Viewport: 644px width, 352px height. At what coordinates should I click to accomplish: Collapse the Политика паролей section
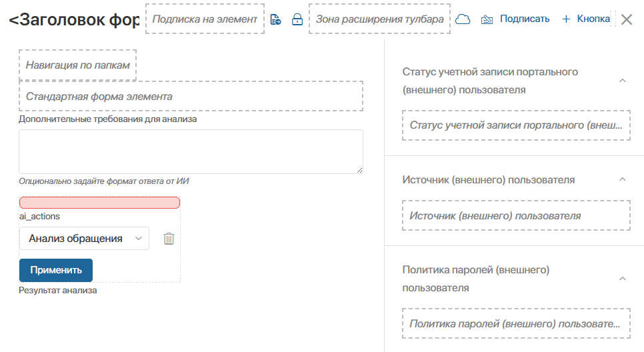(x=623, y=279)
